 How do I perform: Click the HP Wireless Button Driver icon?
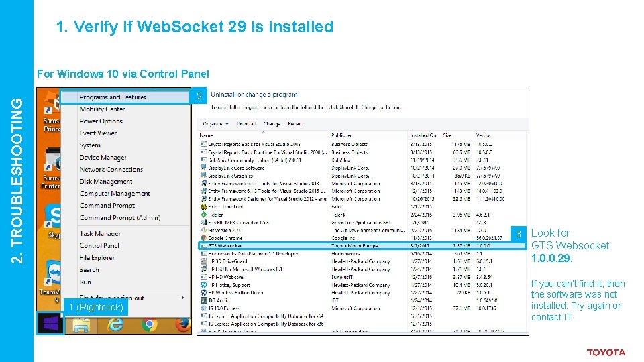(203, 293)
